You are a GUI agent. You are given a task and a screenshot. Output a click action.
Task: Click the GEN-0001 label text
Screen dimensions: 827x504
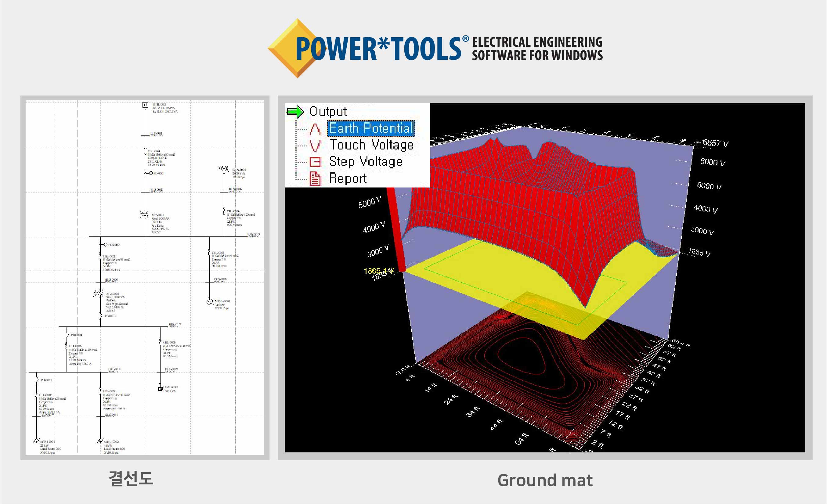click(x=239, y=170)
